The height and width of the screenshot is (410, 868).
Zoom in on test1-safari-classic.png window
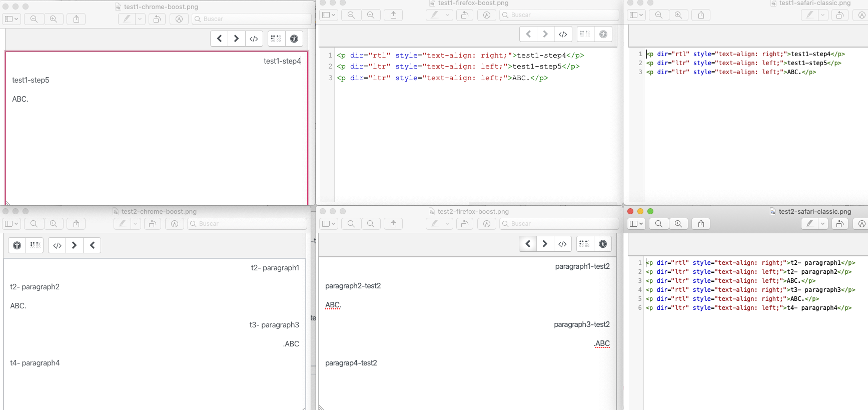(678, 15)
